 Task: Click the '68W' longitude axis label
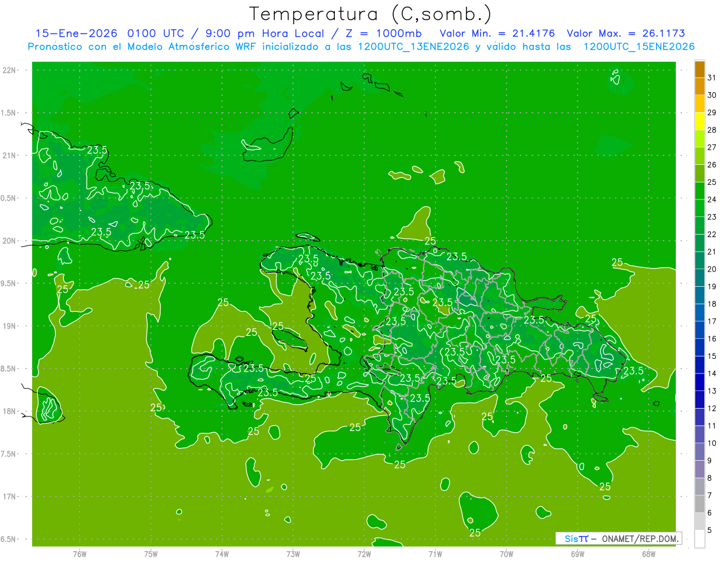(649, 554)
